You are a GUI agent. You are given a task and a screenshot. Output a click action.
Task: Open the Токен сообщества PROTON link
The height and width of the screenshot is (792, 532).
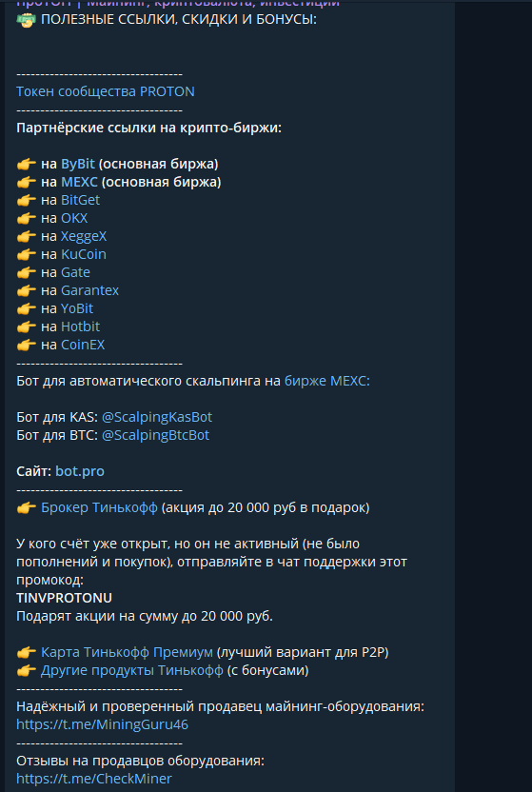[x=105, y=91]
